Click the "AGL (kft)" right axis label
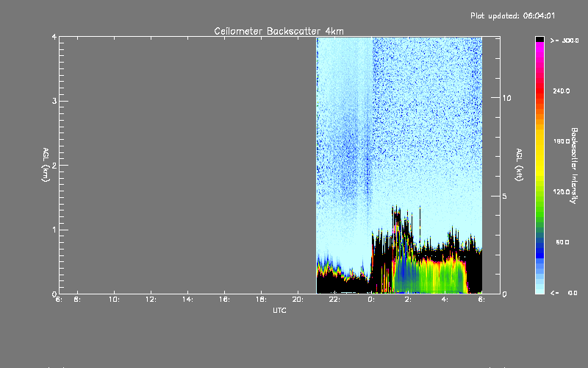588x368 pixels. click(519, 165)
